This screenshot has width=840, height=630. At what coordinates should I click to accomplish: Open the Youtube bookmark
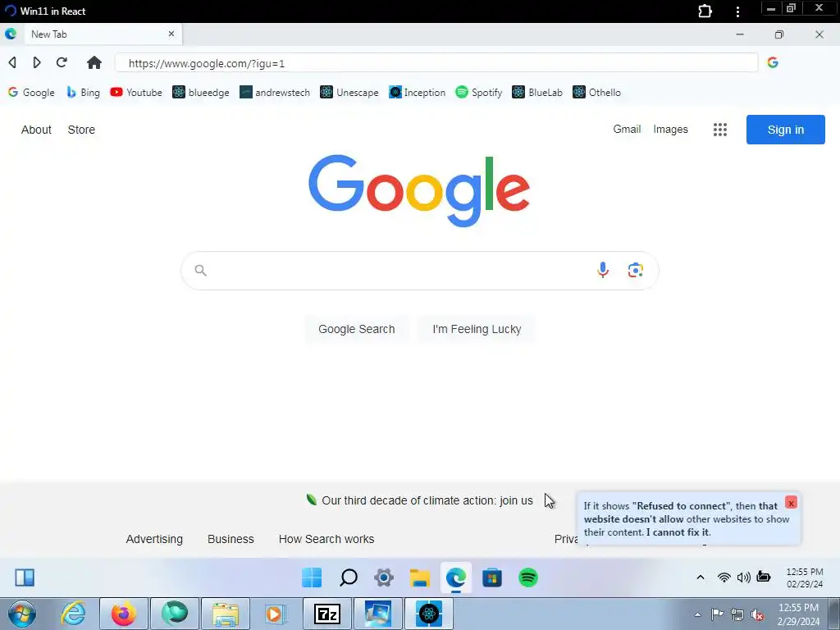[136, 92]
